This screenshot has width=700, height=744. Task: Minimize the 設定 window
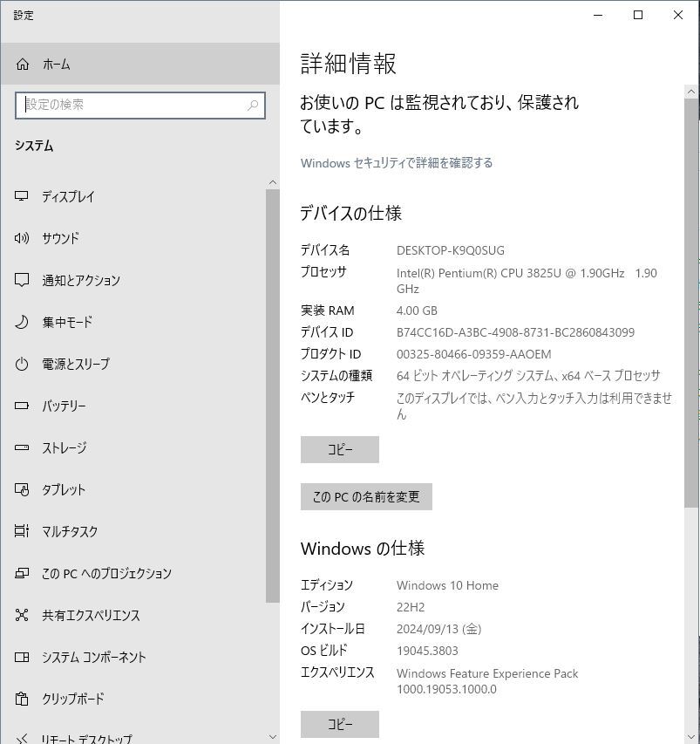click(598, 15)
